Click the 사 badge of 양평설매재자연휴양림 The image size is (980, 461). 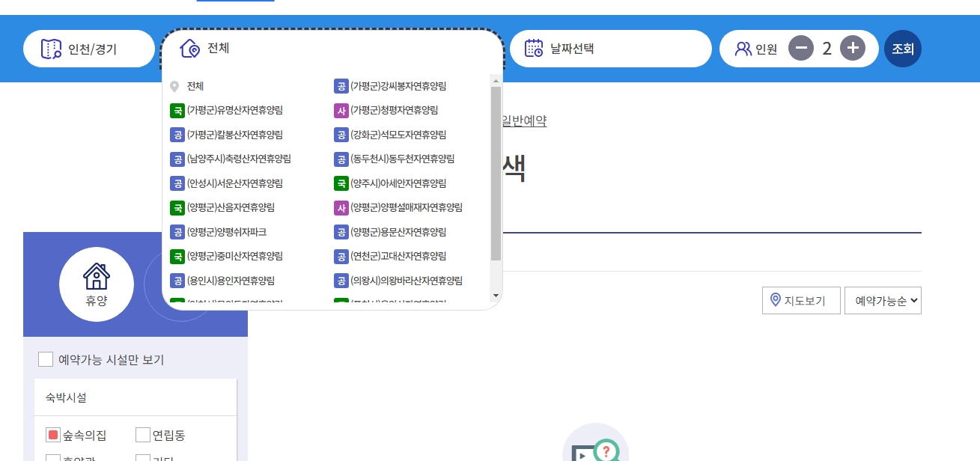(341, 208)
